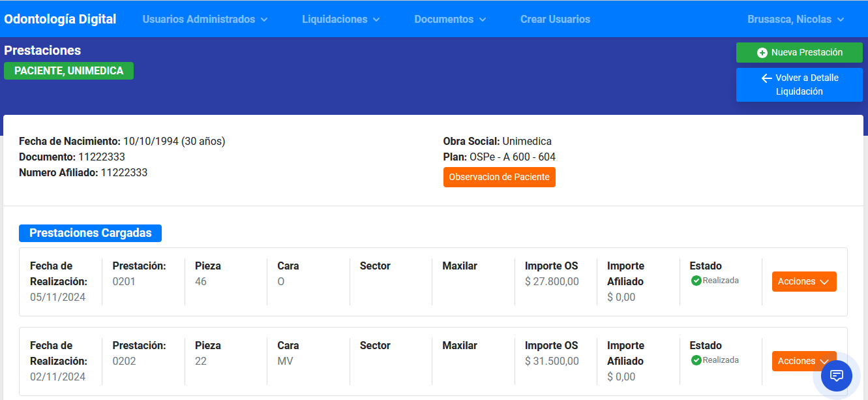The image size is (868, 400).
Task: Click the Odontología Digital home link
Action: click(60, 19)
